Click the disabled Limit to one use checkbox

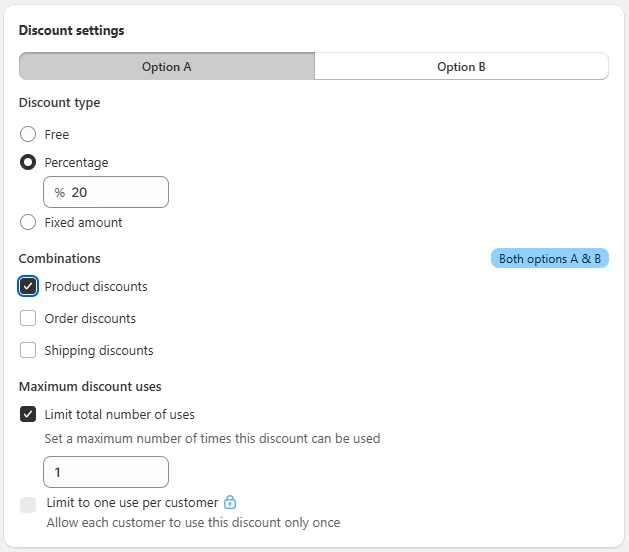click(28, 505)
